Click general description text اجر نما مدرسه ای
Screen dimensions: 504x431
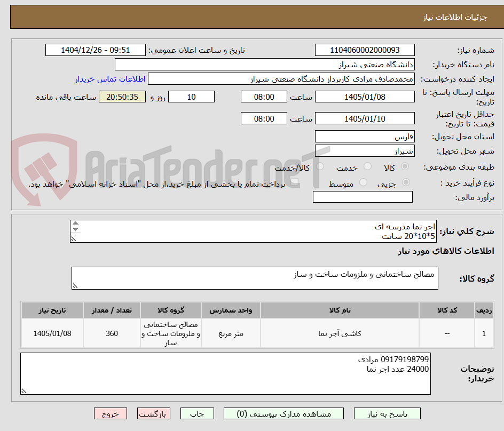tap(405, 226)
